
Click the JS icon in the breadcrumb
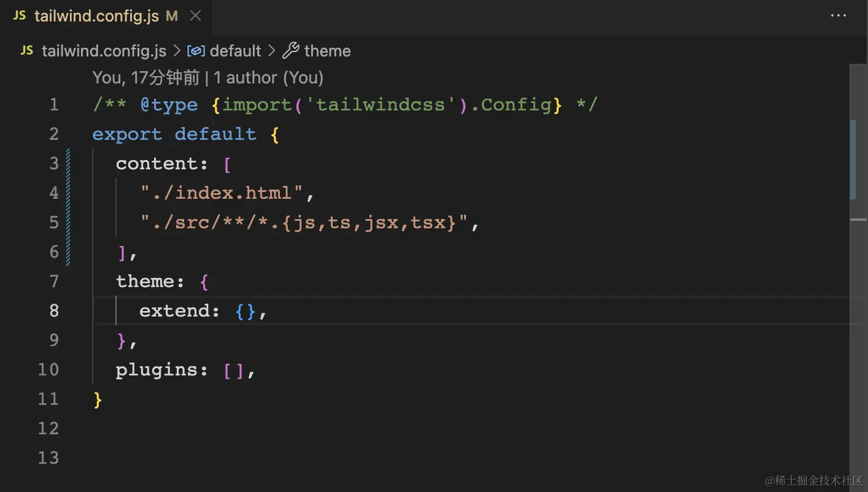pyautogui.click(x=26, y=51)
